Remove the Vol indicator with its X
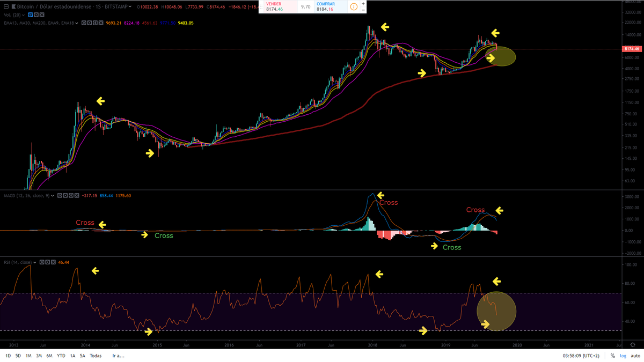Viewport: 644px width, 362px height. pyautogui.click(x=42, y=15)
